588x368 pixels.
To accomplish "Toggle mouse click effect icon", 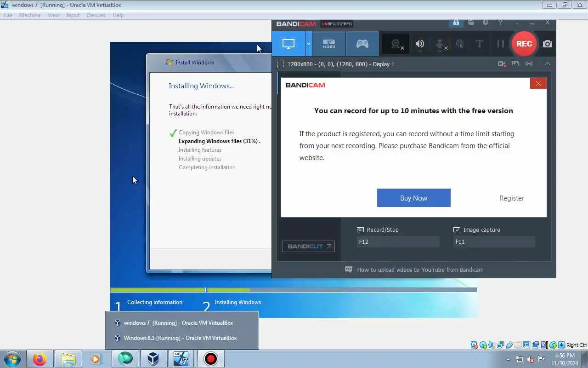I will pyautogui.click(x=460, y=44).
